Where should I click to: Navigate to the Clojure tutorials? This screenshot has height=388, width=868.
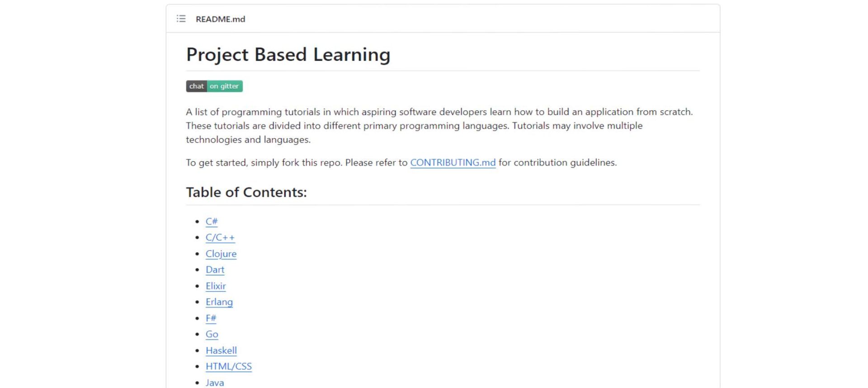(x=221, y=254)
